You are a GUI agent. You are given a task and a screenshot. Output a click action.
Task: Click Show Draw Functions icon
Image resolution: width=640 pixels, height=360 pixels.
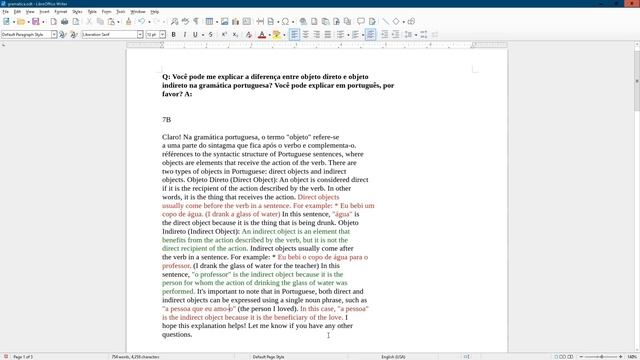point(411,22)
